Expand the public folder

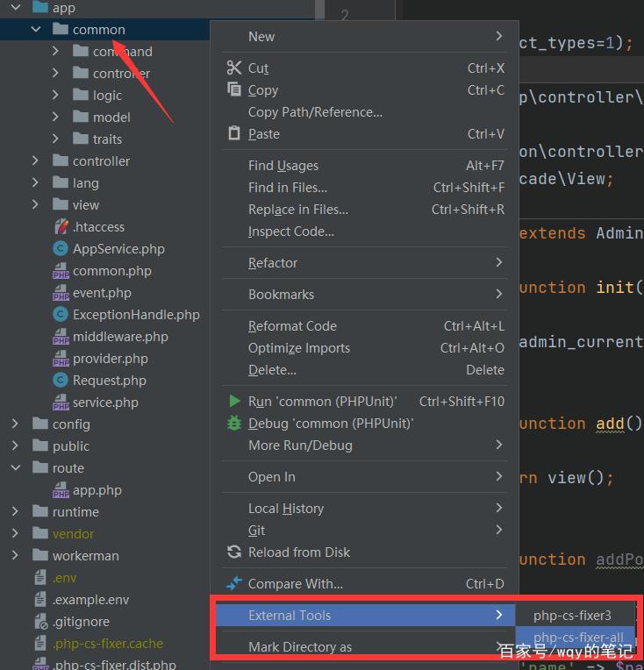15,445
